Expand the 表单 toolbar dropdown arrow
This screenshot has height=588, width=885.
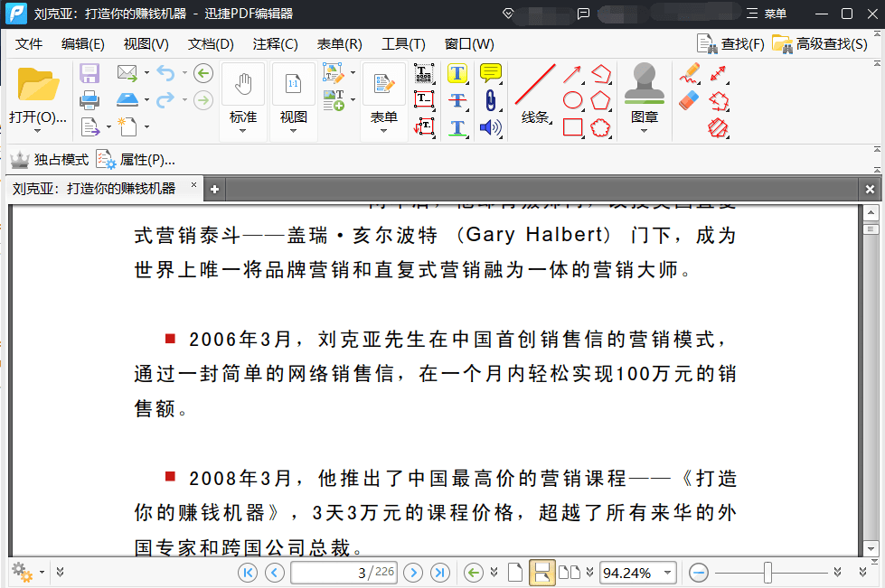click(384, 131)
